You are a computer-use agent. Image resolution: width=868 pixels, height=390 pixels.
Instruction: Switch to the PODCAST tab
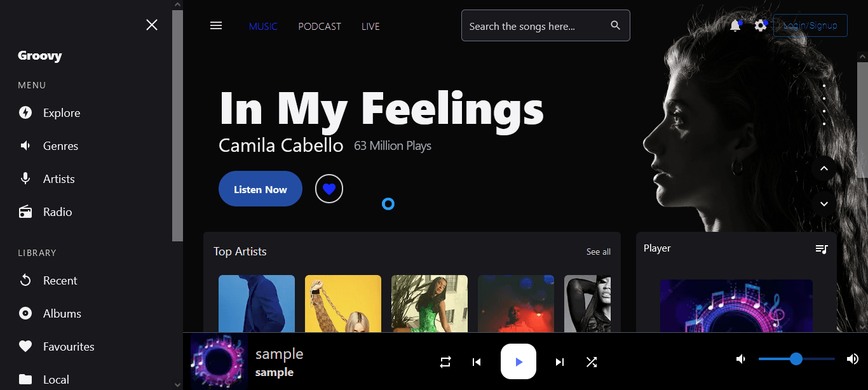click(x=320, y=27)
